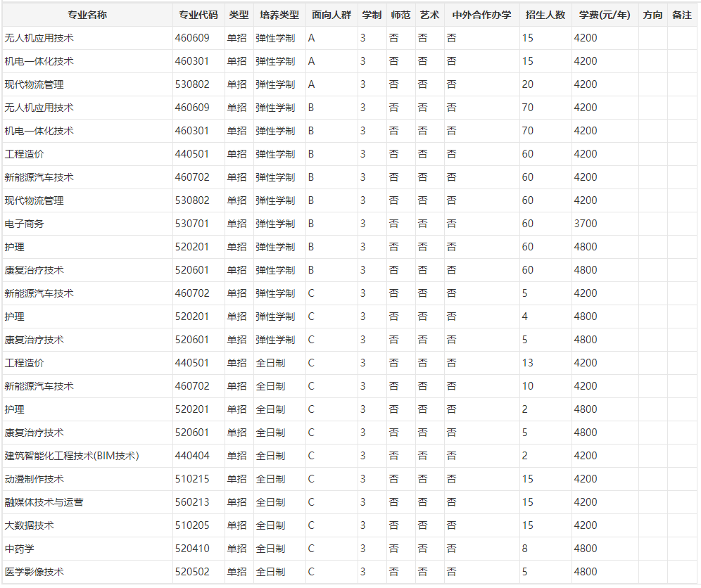The height and width of the screenshot is (588, 701).
Task: Click enrollment 13 in 工程造价 row
Action: (528, 363)
